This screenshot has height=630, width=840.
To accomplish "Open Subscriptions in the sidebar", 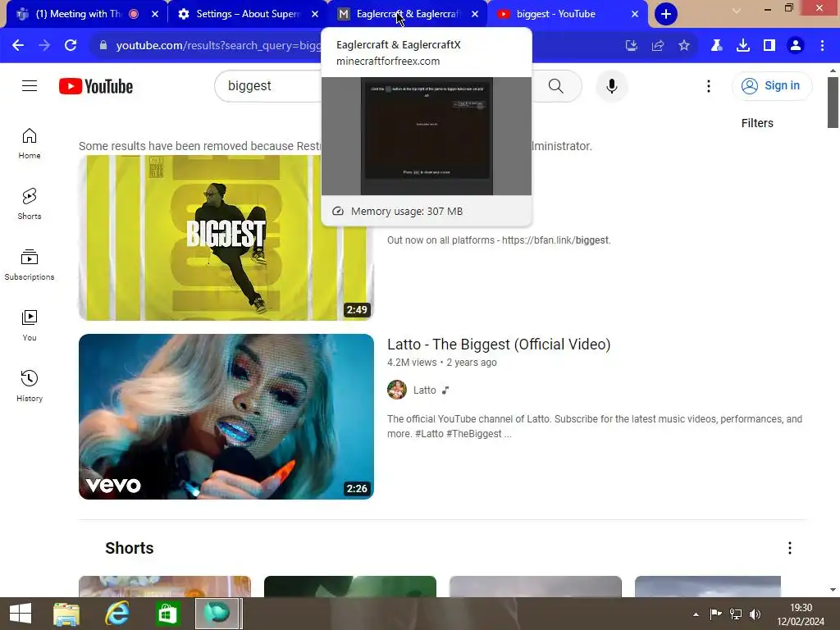I will (30, 265).
